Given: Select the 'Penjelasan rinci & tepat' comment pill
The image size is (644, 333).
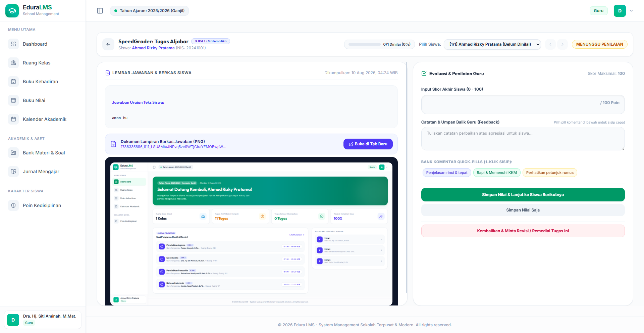Looking at the screenshot, I should click(447, 173).
